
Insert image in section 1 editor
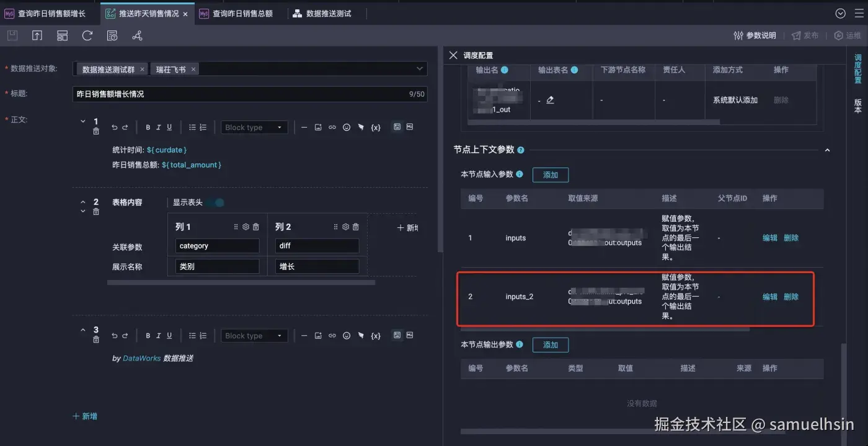tap(318, 128)
